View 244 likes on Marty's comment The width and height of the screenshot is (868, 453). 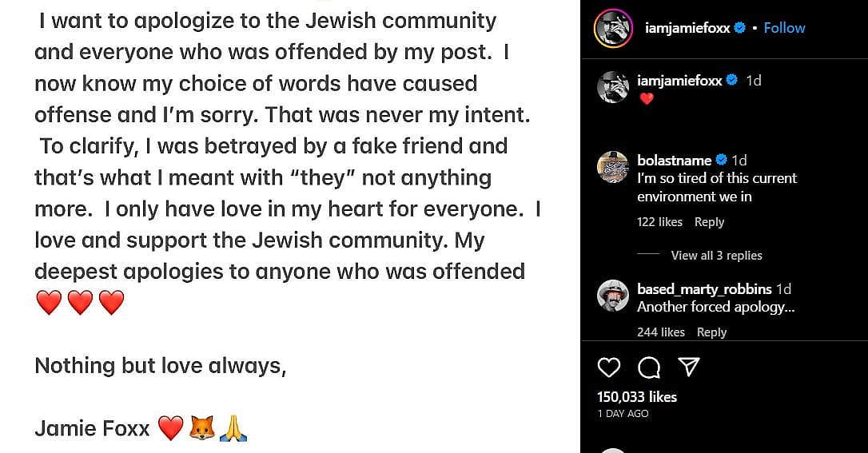tap(661, 332)
